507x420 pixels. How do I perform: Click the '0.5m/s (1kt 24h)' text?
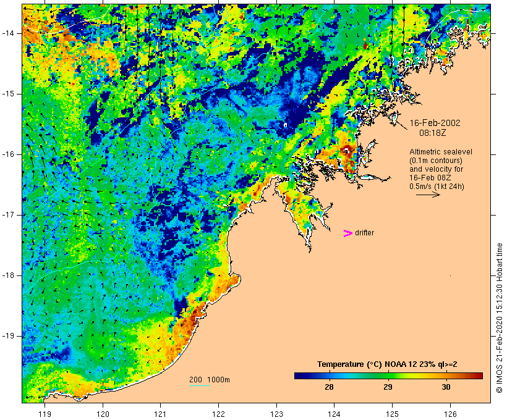pos(437,187)
